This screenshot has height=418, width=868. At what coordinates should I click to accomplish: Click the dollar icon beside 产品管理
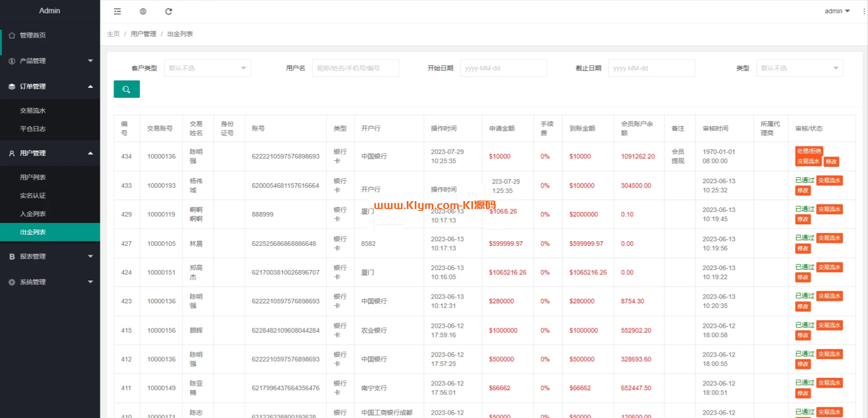[12, 61]
